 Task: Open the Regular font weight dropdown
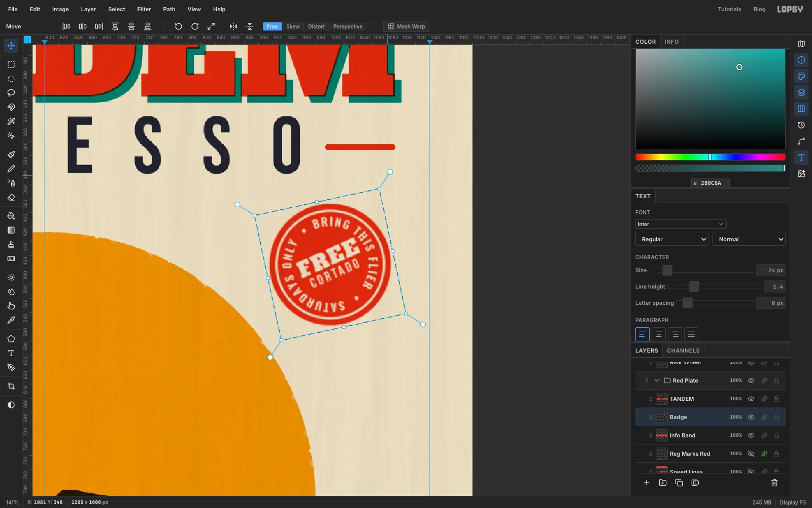[x=672, y=239]
